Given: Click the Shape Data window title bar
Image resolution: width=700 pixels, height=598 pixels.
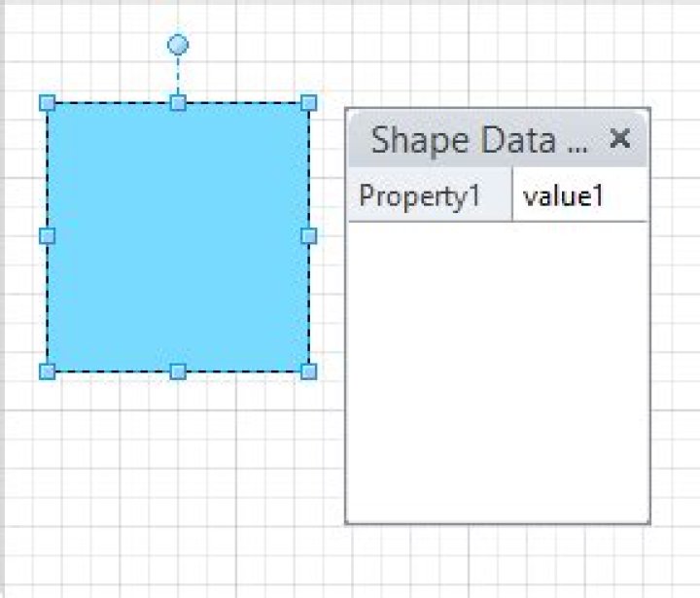Looking at the screenshot, I should (498, 139).
